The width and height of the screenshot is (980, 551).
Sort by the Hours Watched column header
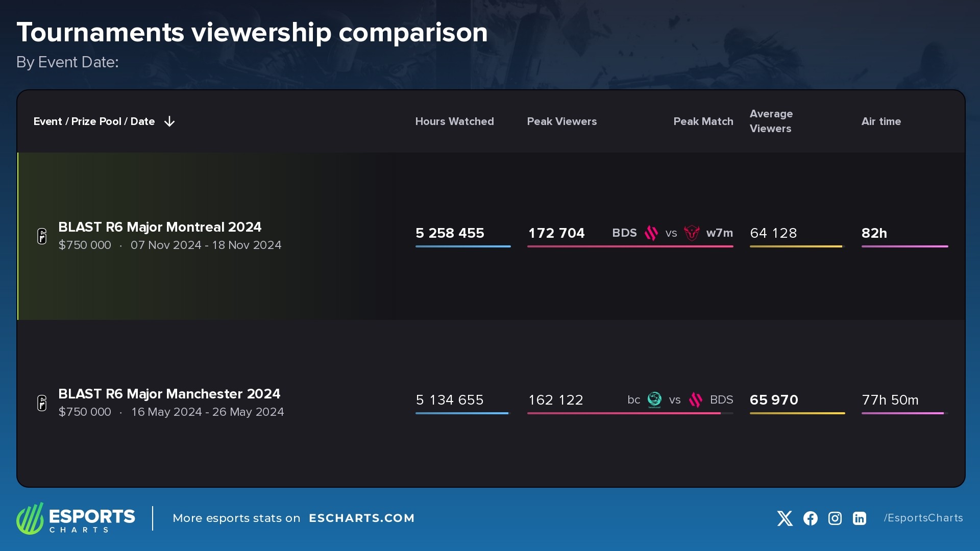[454, 121]
